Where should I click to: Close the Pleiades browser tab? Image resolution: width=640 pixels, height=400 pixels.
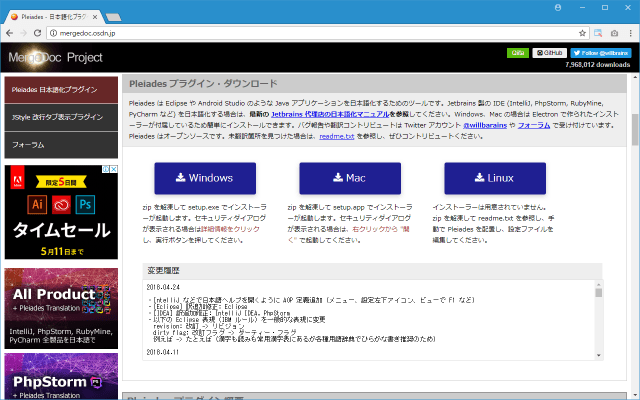pyautogui.click(x=95, y=17)
